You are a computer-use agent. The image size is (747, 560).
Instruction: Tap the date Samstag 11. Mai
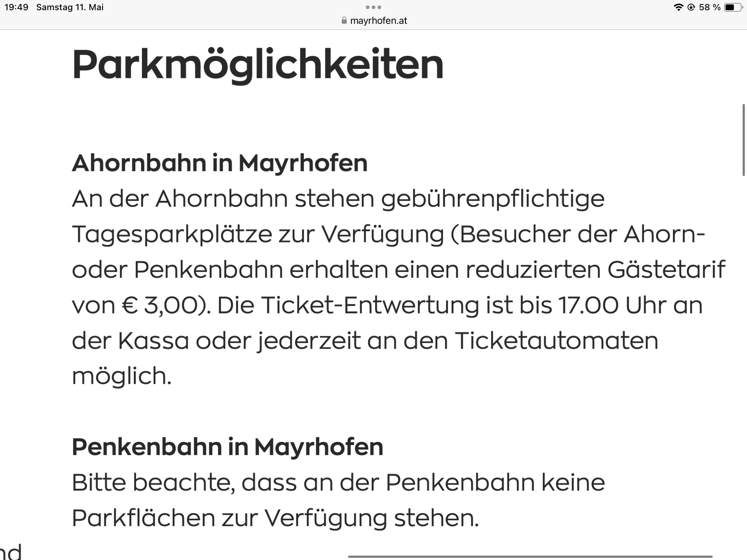click(x=70, y=7)
